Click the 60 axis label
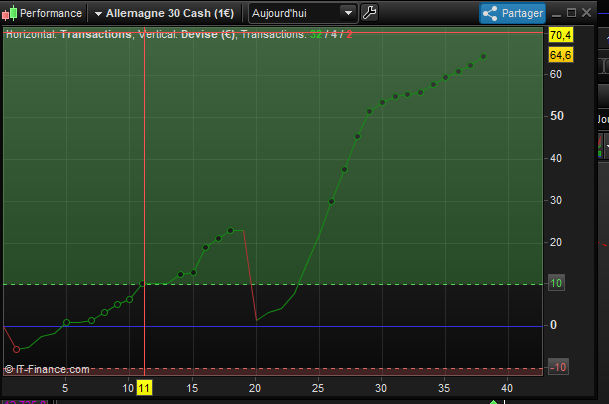609x404 pixels. coord(556,74)
